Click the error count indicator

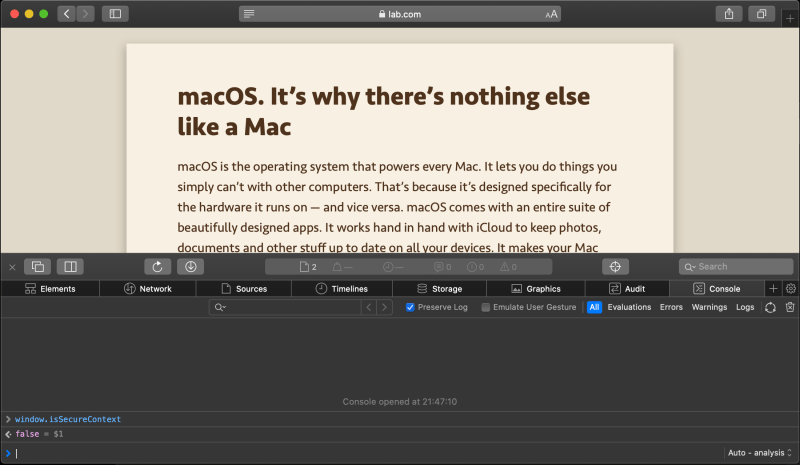pyautogui.click(x=476, y=266)
